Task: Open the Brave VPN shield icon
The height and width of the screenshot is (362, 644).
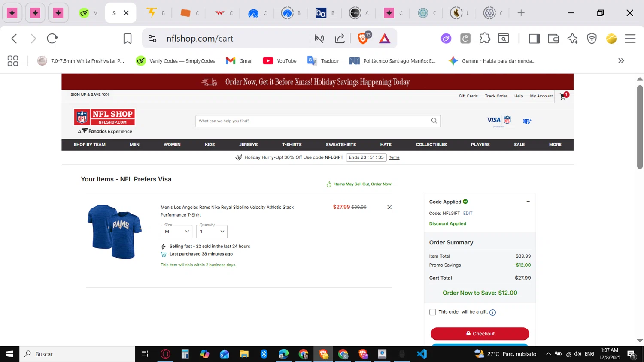Action: coord(592,39)
